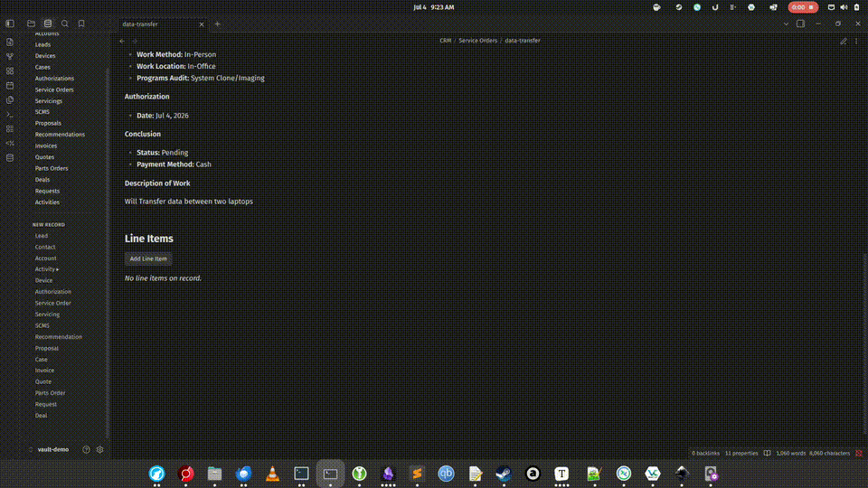868x488 pixels.
Task: Create new Lead record
Action: pos(42,236)
